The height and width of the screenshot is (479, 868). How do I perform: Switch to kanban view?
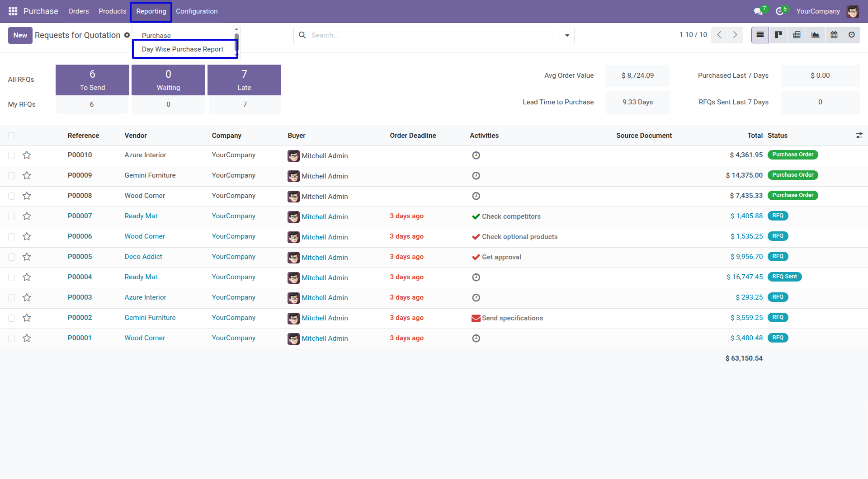tap(778, 35)
